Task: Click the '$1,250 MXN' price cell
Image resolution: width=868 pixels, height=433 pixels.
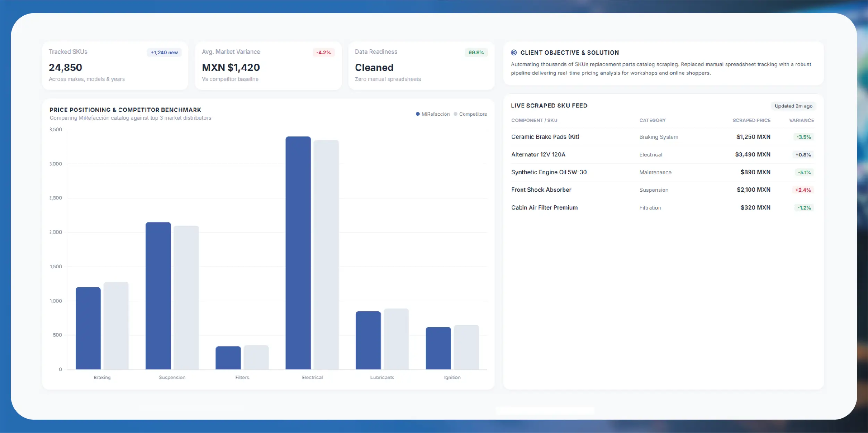Action: click(753, 137)
